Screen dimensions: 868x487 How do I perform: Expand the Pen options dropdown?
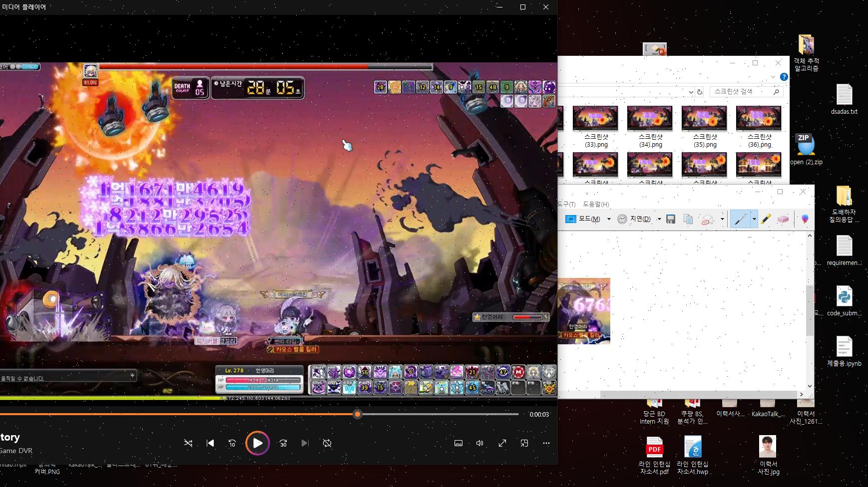754,219
